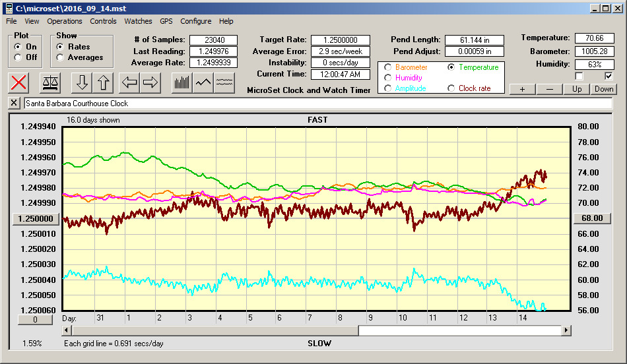Click the Average Rate value field
The width and height of the screenshot is (627, 364).
tap(214, 63)
